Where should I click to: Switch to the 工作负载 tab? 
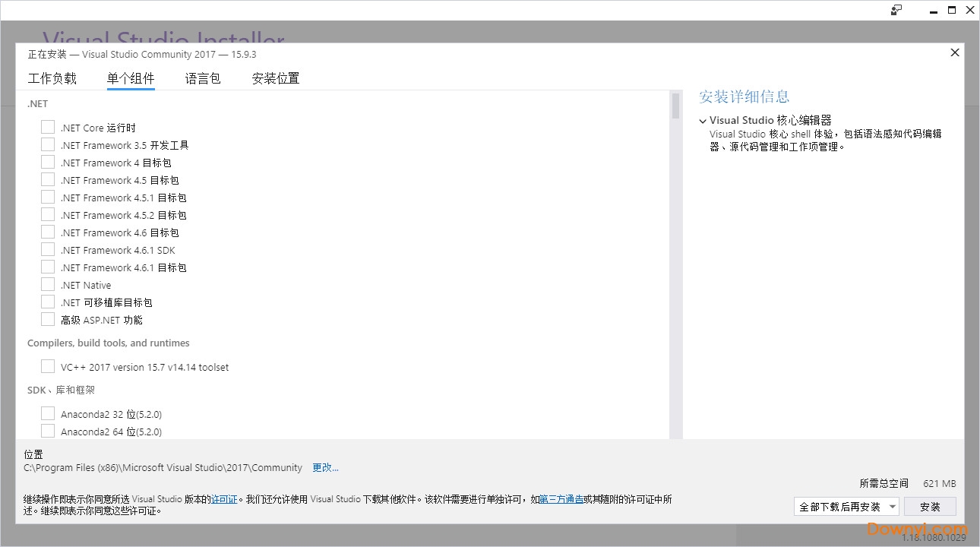point(52,77)
